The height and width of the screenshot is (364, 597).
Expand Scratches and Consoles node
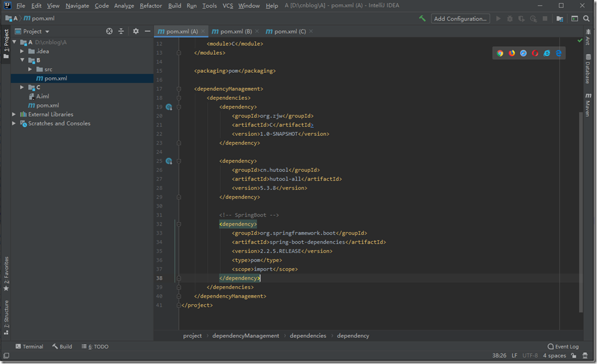(x=14, y=123)
